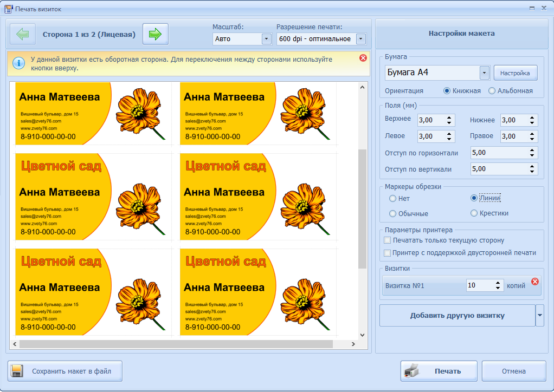Click the printer icon on Печать
554x392 pixels.
[x=413, y=371]
